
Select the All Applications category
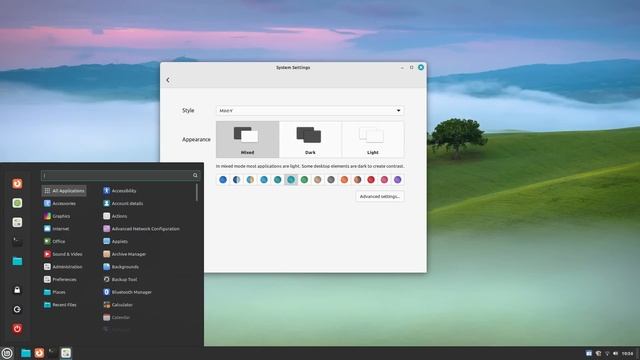point(64,191)
